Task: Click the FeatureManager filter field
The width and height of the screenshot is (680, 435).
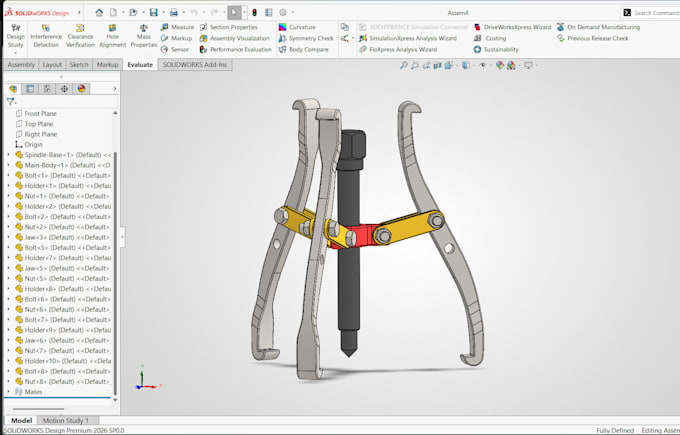Action: point(61,102)
